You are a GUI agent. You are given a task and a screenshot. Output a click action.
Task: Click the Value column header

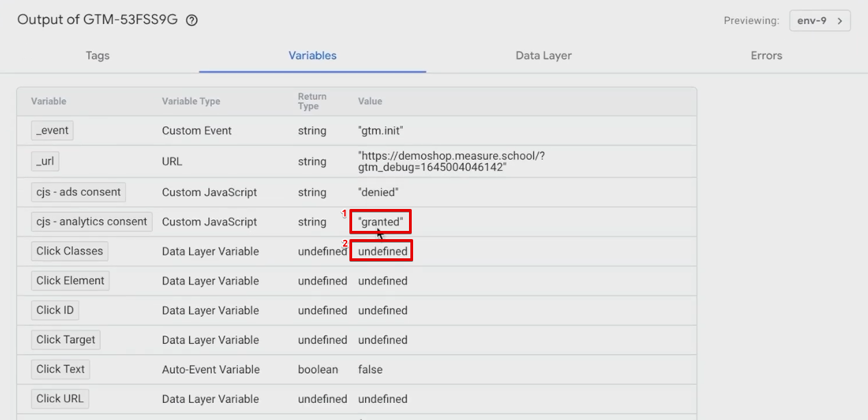pyautogui.click(x=370, y=101)
